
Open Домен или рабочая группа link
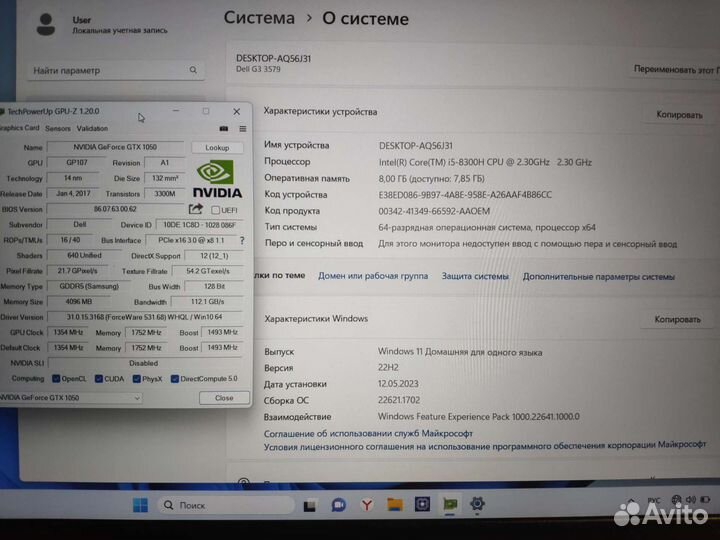[x=373, y=276]
